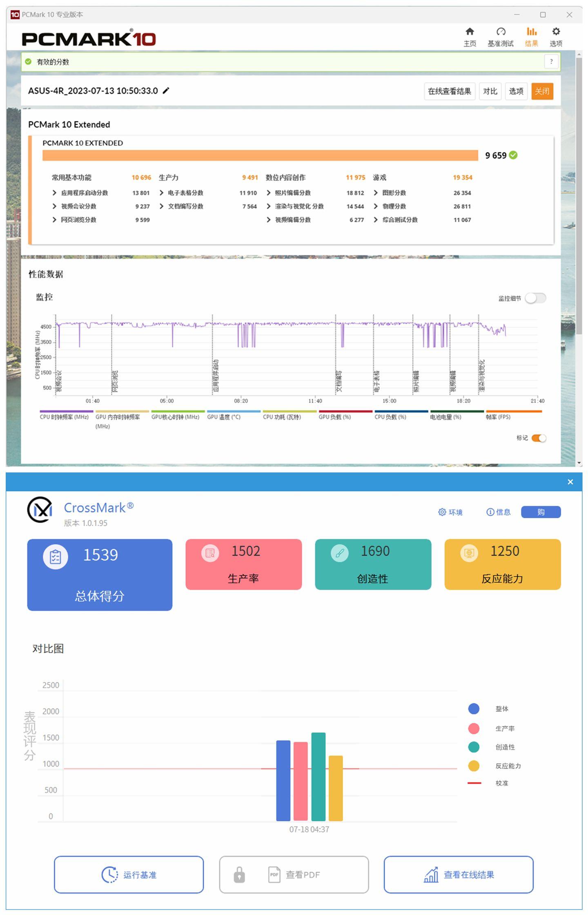Click the pencil icon to rename result
The width and height of the screenshot is (588, 916).
[x=166, y=91]
